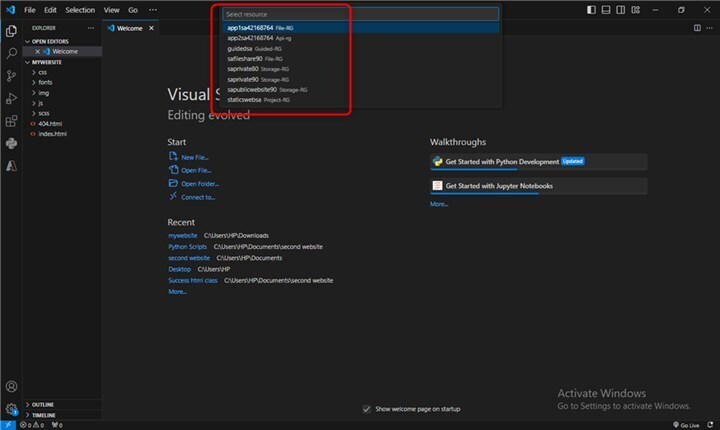Open the Selection menu
Viewport: 720px width, 430px height.
point(80,10)
